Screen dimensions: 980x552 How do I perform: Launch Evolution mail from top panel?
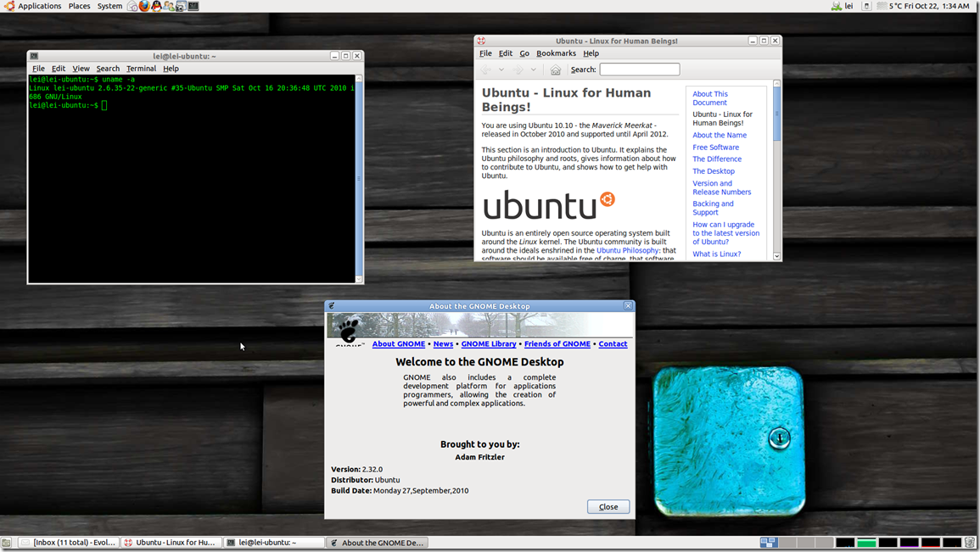[132, 6]
